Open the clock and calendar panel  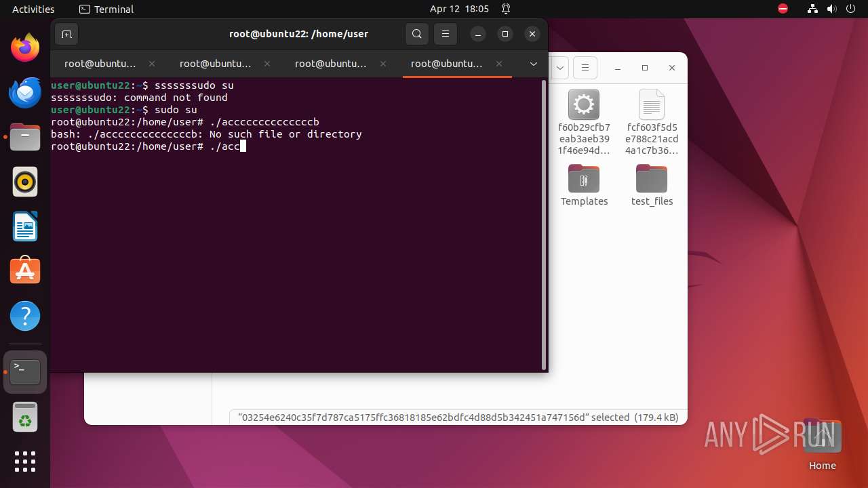pyautogui.click(x=459, y=9)
